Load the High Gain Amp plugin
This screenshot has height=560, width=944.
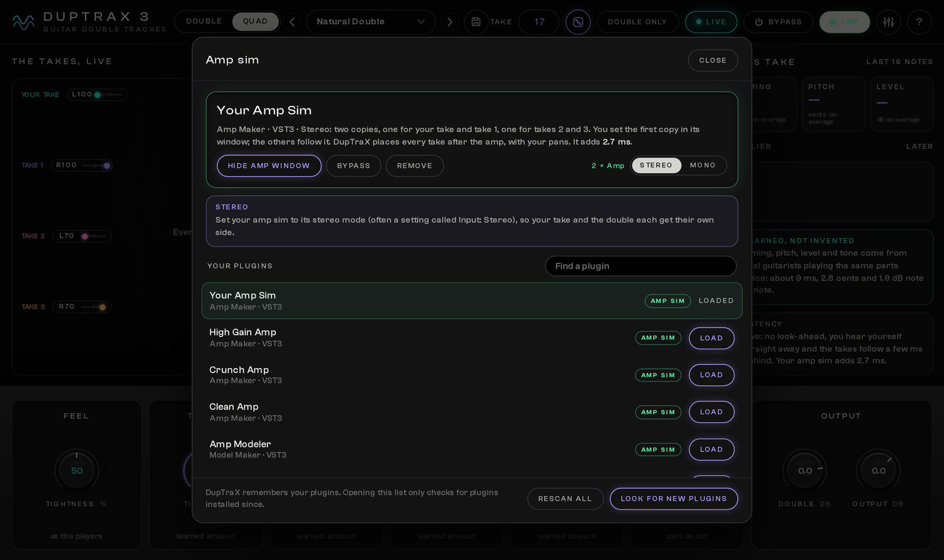(x=712, y=338)
